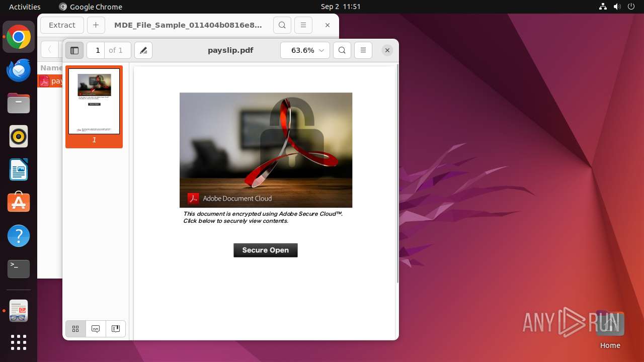
Task: Open Ubuntu Software from the dock
Action: pos(19,203)
